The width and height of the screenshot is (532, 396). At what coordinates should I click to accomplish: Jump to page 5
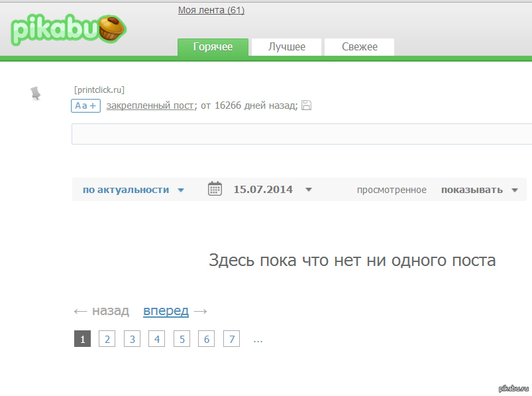point(182,339)
